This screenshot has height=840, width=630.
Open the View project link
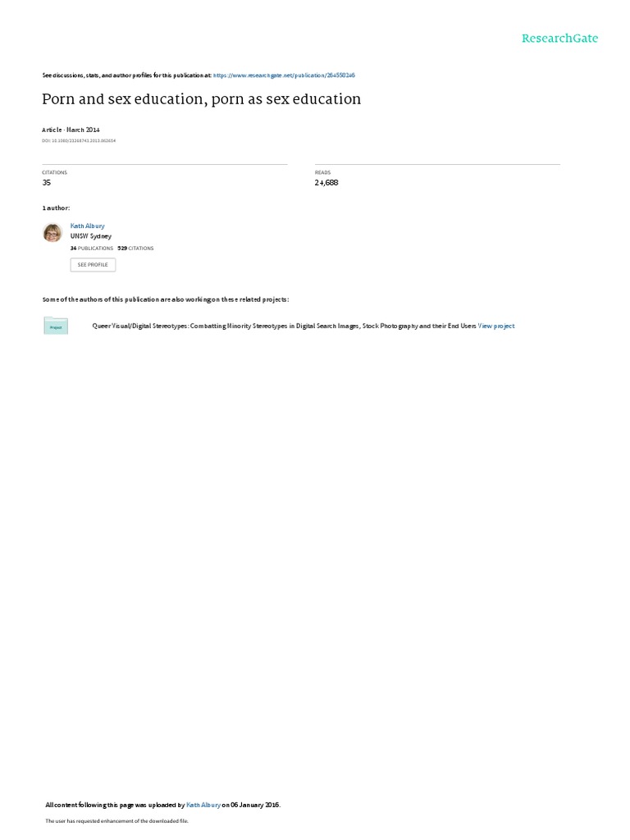tap(496, 326)
